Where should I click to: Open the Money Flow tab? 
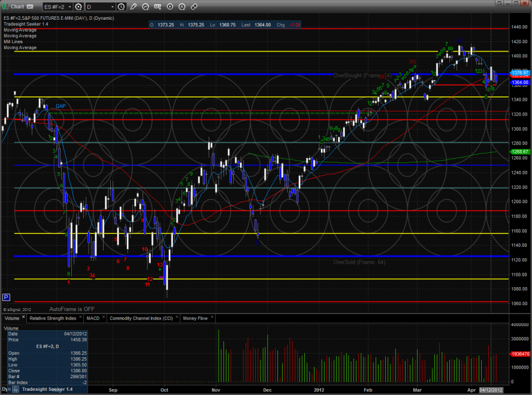click(x=195, y=318)
